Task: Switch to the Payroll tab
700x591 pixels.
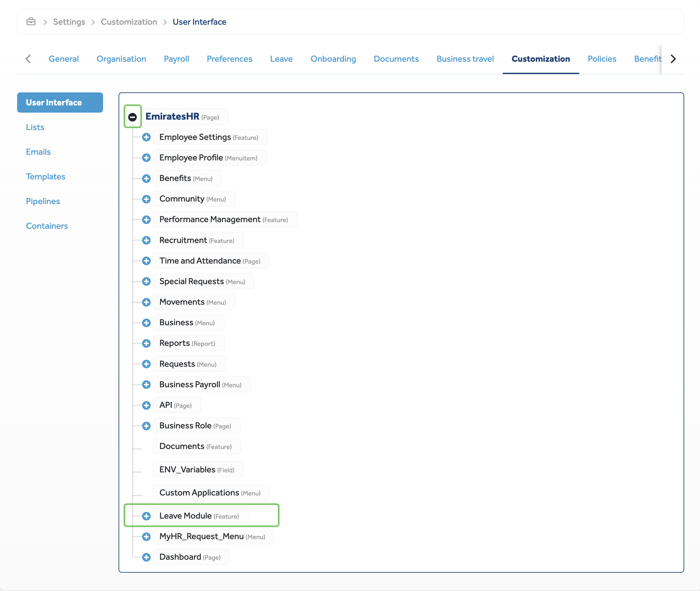Action: pyautogui.click(x=176, y=59)
